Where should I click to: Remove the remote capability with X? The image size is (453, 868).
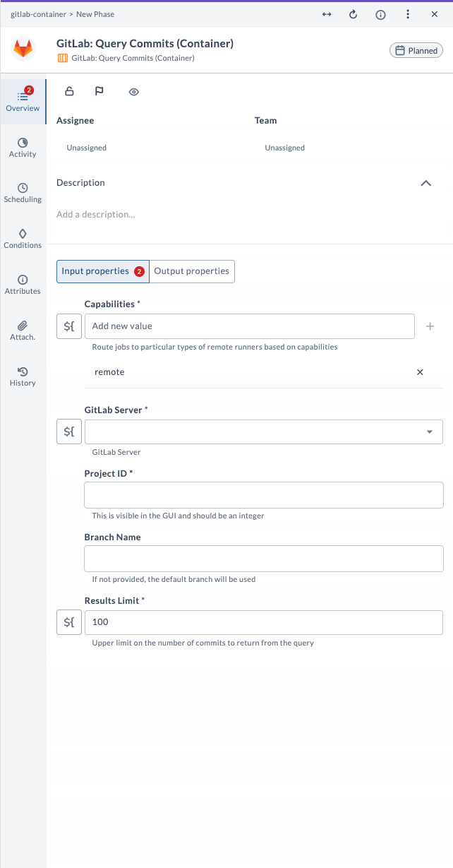(420, 372)
